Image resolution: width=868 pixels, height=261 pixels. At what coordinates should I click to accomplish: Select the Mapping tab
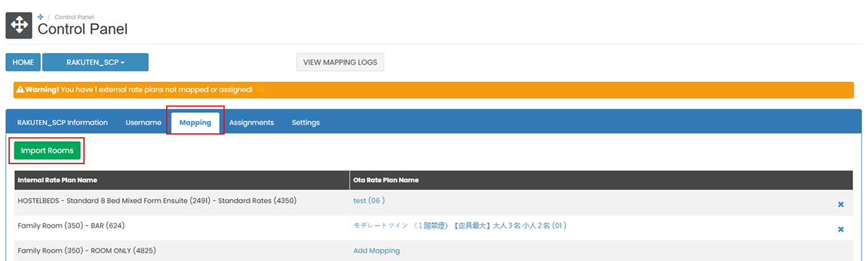pos(195,123)
